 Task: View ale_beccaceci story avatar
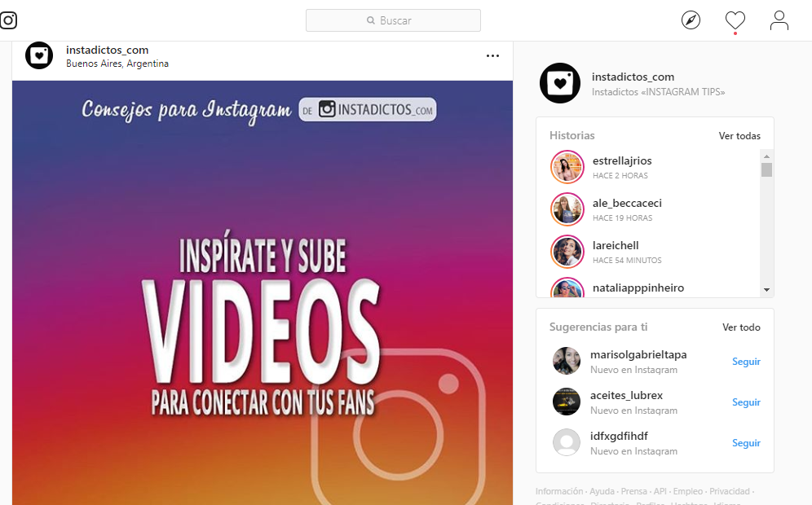(567, 209)
